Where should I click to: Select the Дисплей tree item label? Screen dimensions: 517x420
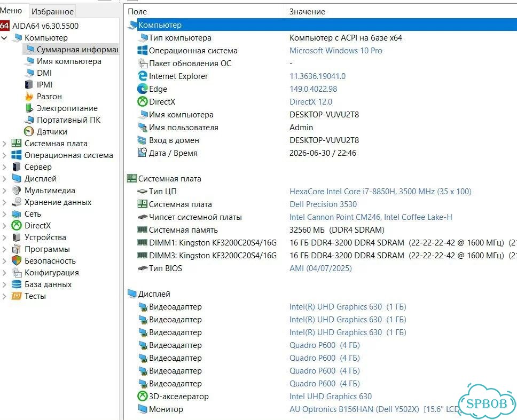pyautogui.click(x=41, y=179)
